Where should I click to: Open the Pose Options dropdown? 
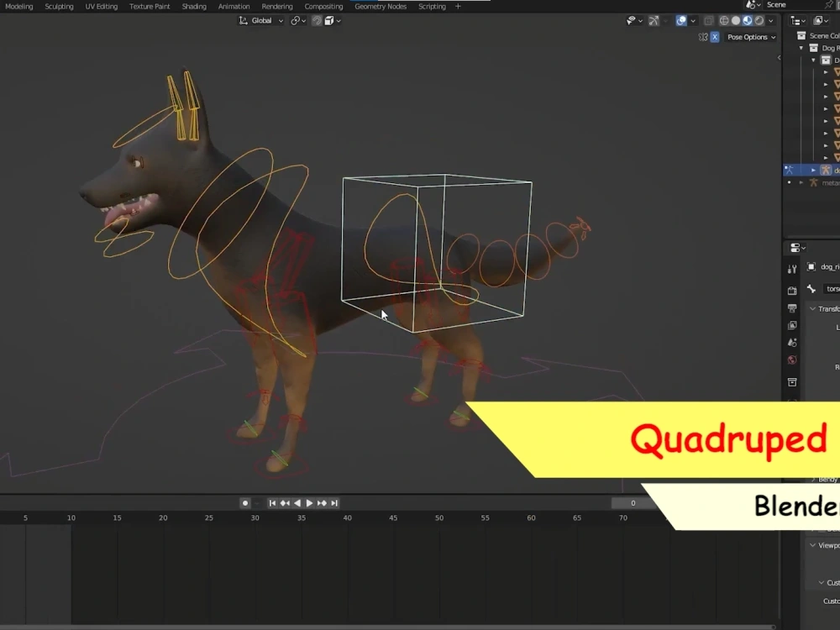(x=750, y=37)
